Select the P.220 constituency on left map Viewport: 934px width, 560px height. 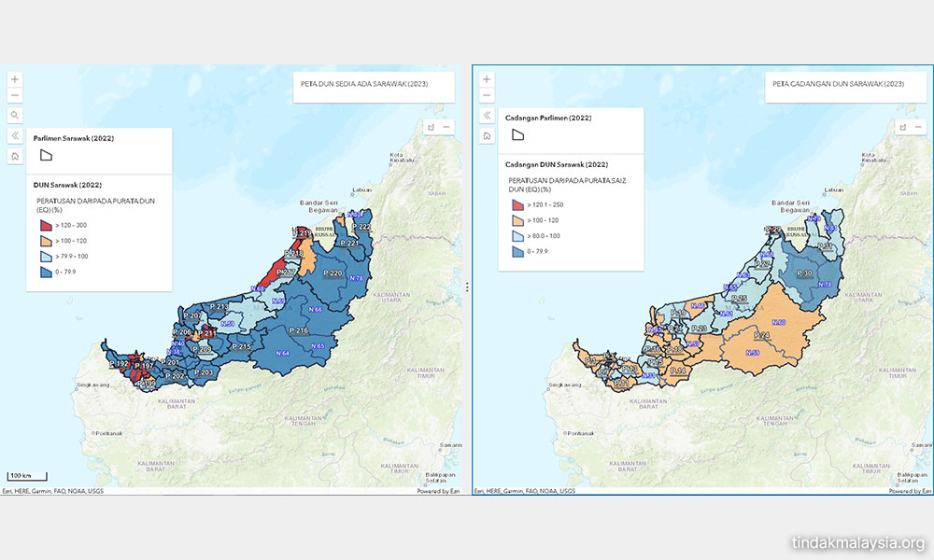click(332, 273)
